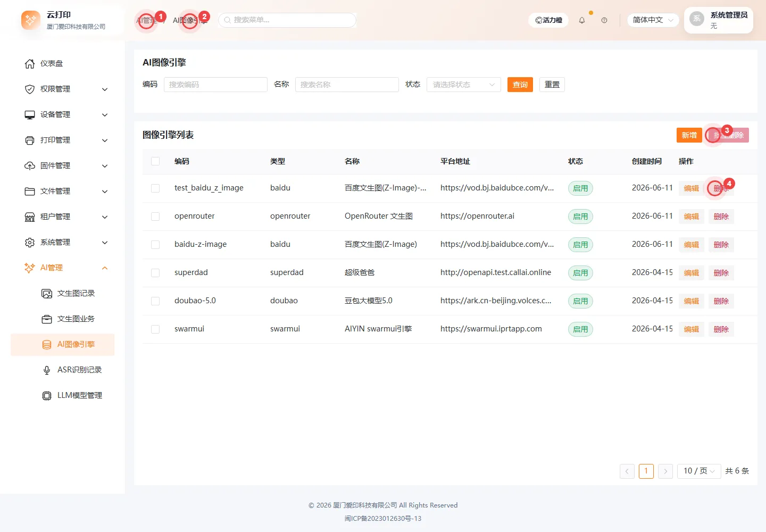The height and width of the screenshot is (532, 766).
Task: Click the 文生图业务 briefcase icon
Action: 47,319
